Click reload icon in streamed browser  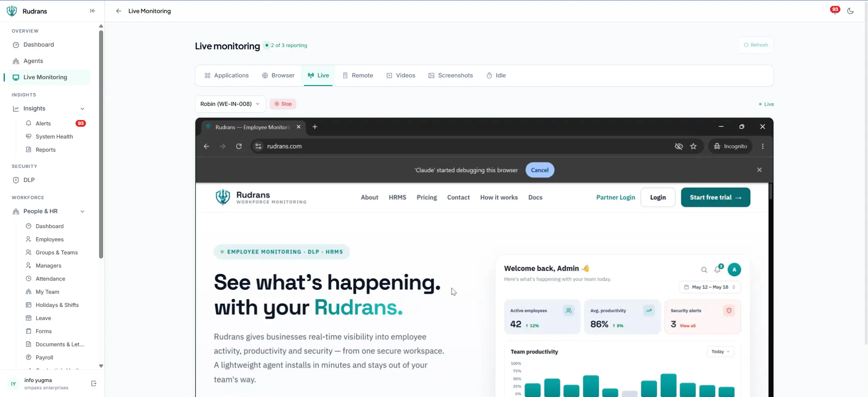click(x=239, y=146)
